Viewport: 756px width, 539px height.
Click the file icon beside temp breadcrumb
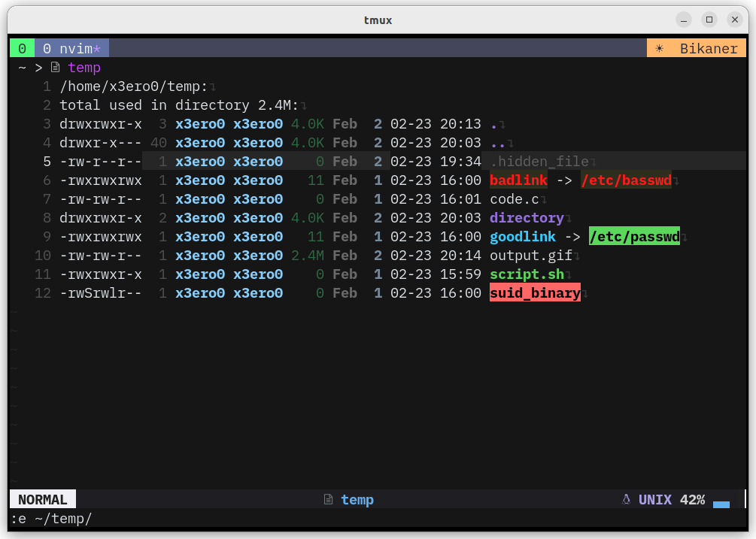[x=56, y=68]
